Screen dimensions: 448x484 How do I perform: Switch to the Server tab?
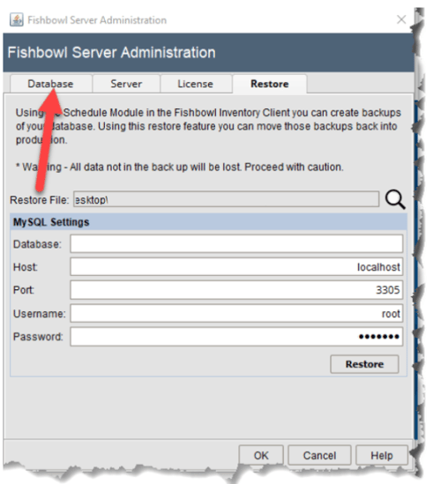[x=126, y=84]
